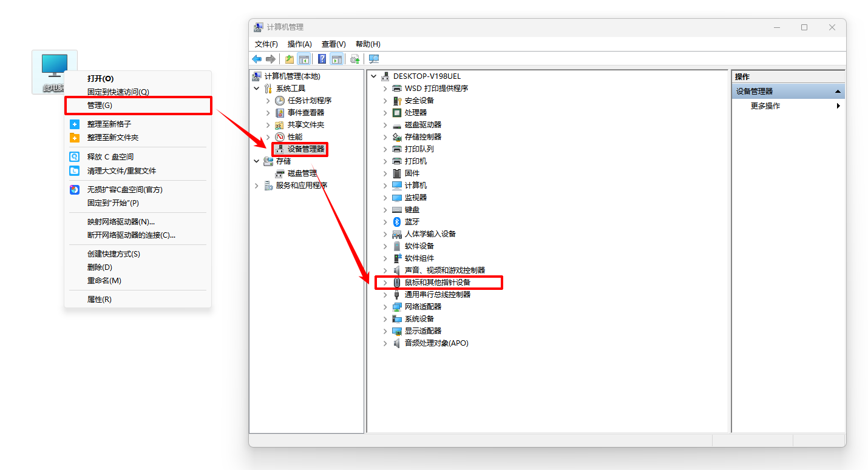
Task: Click the 事件查看器 icon
Action: click(280, 112)
